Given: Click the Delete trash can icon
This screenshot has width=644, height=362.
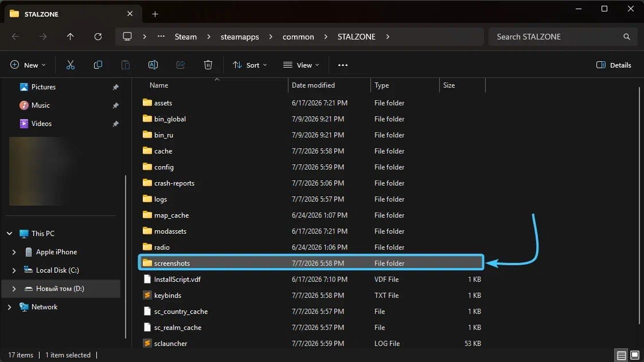Looking at the screenshot, I should pyautogui.click(x=208, y=65).
